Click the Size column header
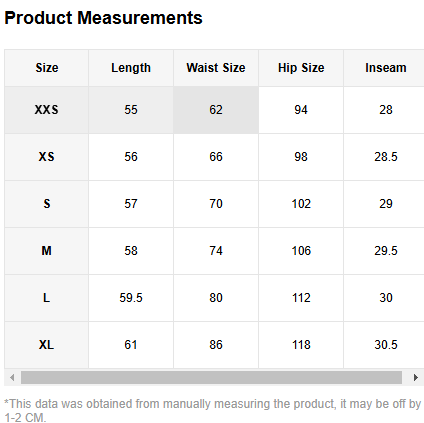The image size is (424, 423). pyautogui.click(x=47, y=68)
